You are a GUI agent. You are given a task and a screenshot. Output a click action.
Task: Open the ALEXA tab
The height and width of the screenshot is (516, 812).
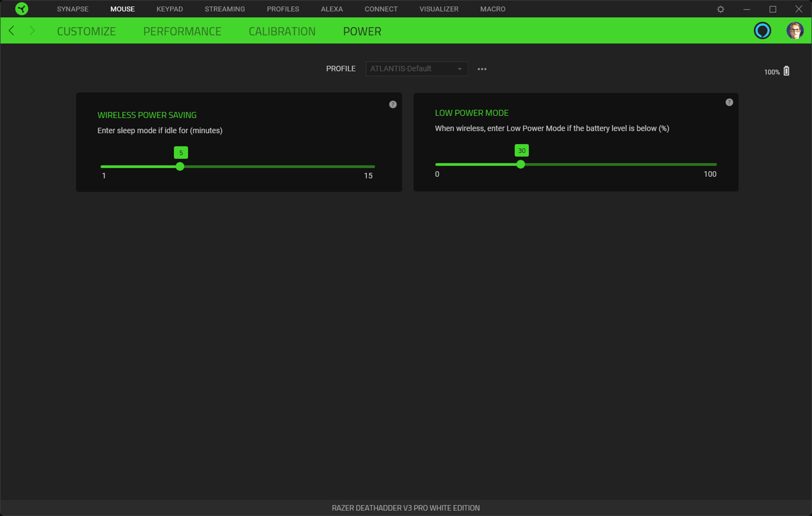tap(332, 9)
